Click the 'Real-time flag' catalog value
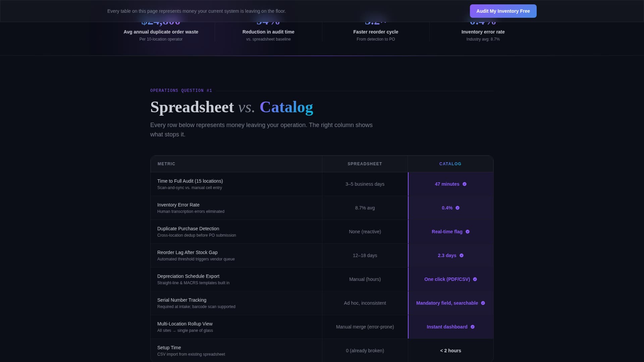Viewport: 644px width, 362px height. [447, 232]
